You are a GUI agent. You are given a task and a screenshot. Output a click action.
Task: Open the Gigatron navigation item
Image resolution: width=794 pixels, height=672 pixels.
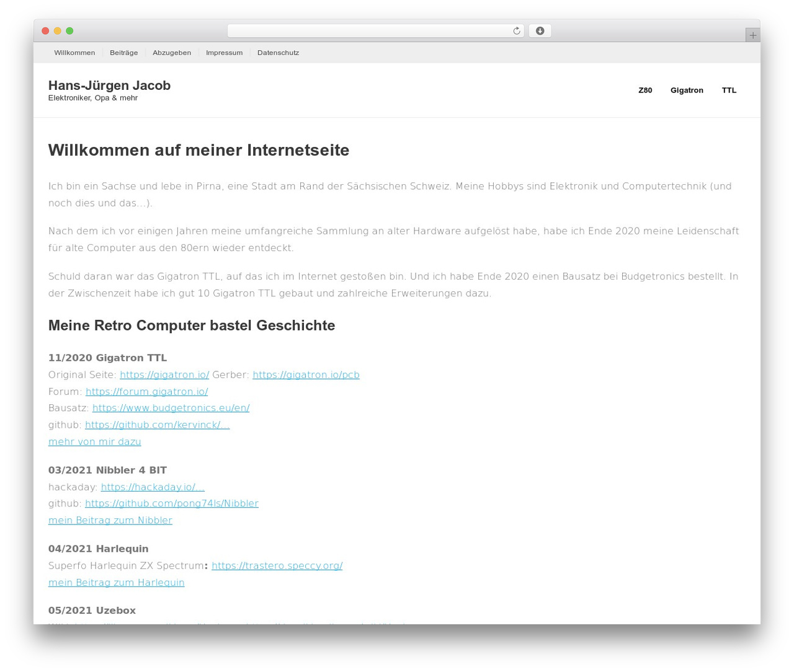pyautogui.click(x=687, y=91)
